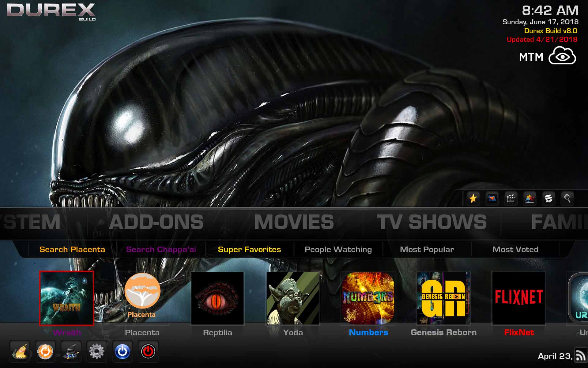588x368 pixels.
Task: Select Most Popular filter option
Action: (x=427, y=249)
